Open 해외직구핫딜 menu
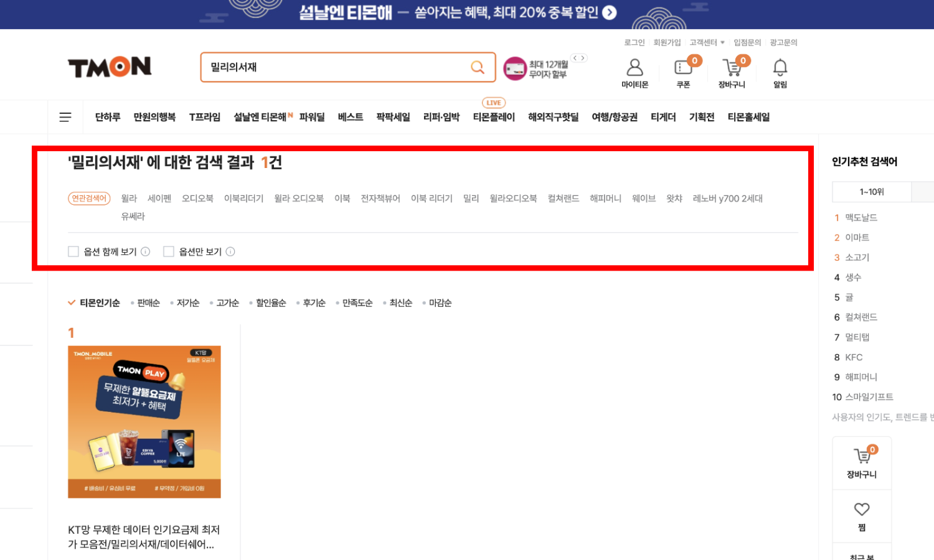The height and width of the screenshot is (560, 934). pos(554,117)
